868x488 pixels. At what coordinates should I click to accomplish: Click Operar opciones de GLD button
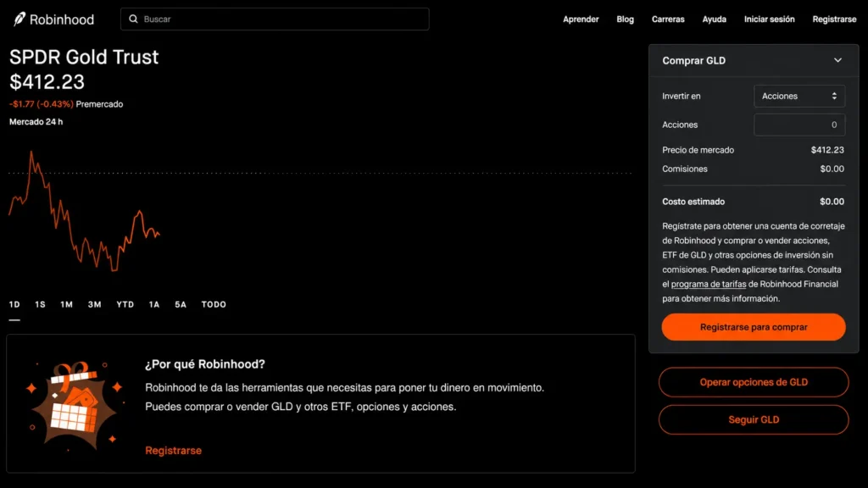(754, 382)
